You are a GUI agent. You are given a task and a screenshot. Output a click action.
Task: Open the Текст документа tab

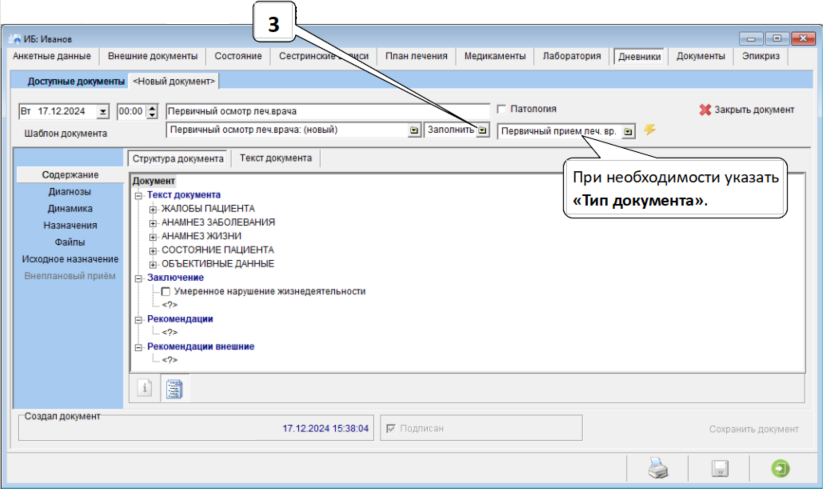coord(275,158)
